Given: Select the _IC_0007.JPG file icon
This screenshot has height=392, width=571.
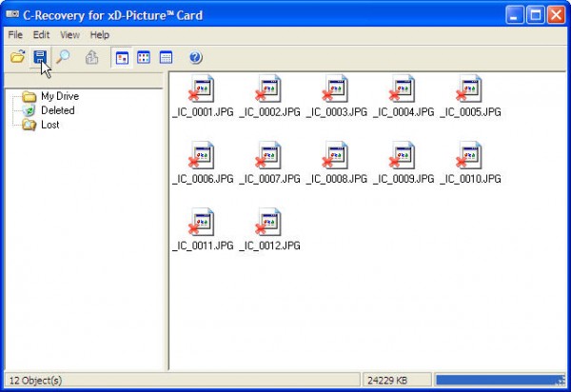Looking at the screenshot, I should click(268, 155).
